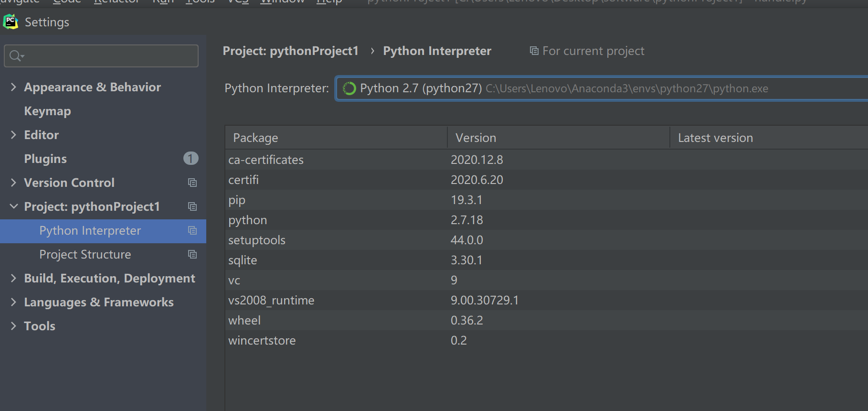The width and height of the screenshot is (868, 411).
Task: Click Python Interpreter breadcrumb title
Action: pos(437,51)
